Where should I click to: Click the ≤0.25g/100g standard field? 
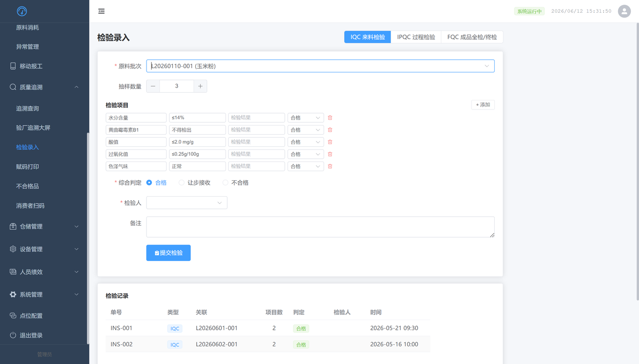click(197, 154)
